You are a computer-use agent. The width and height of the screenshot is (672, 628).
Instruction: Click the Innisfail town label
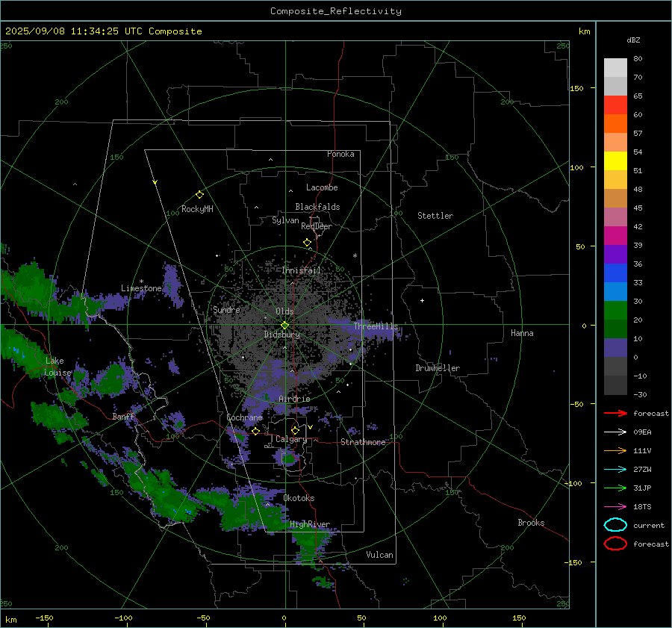coord(301,270)
